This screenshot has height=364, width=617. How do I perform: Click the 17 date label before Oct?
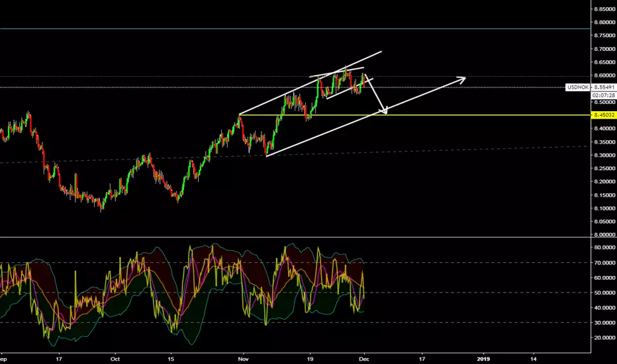click(59, 359)
